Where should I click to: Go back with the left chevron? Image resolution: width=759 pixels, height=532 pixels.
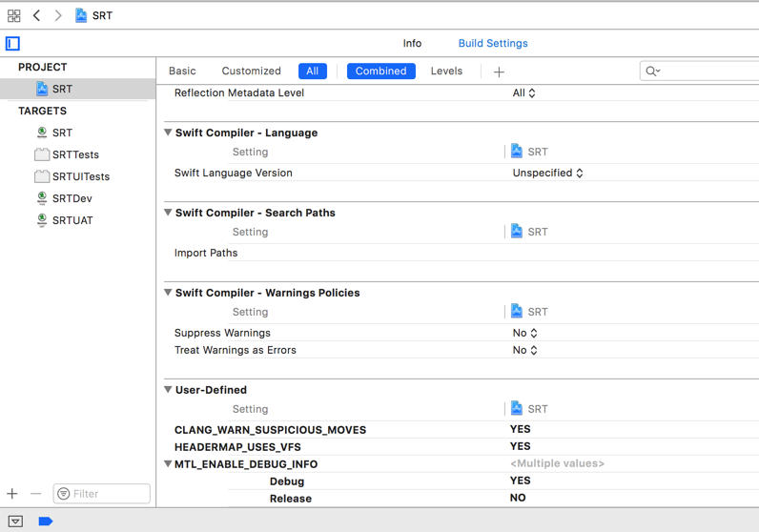[x=36, y=15]
